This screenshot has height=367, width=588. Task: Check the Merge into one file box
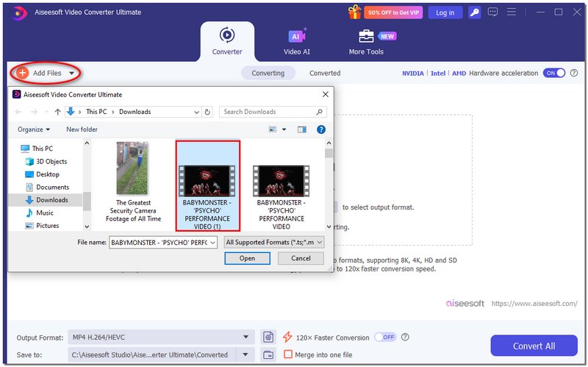click(x=288, y=354)
